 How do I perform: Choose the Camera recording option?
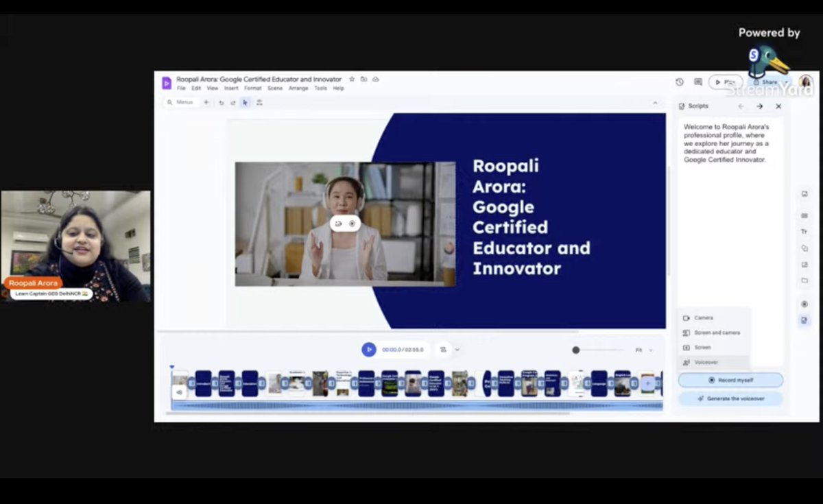[x=713, y=317]
